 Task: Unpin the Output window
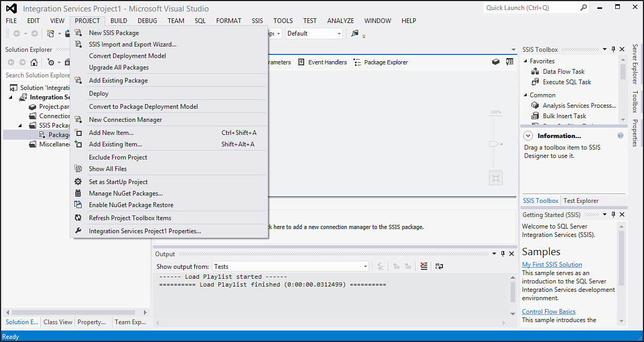tap(503, 254)
